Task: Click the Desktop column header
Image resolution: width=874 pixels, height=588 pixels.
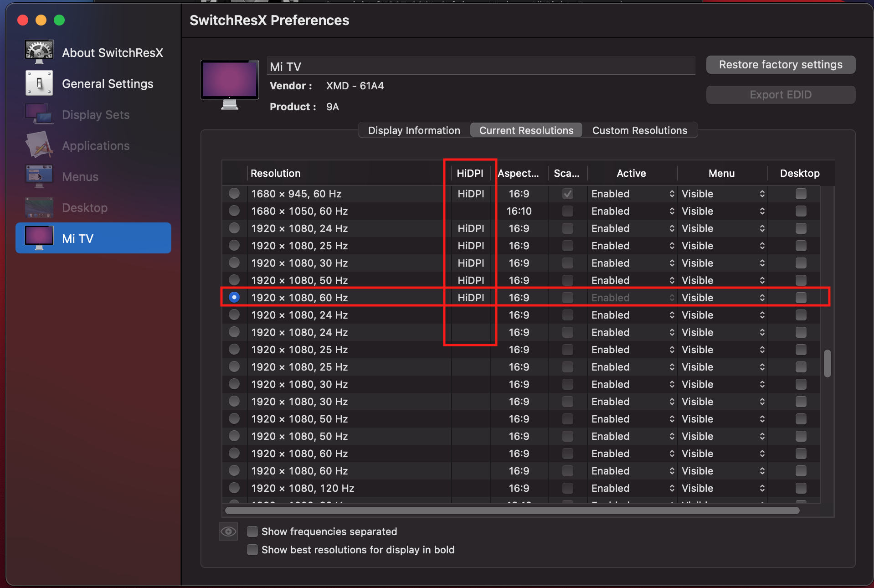Action: 800,173
